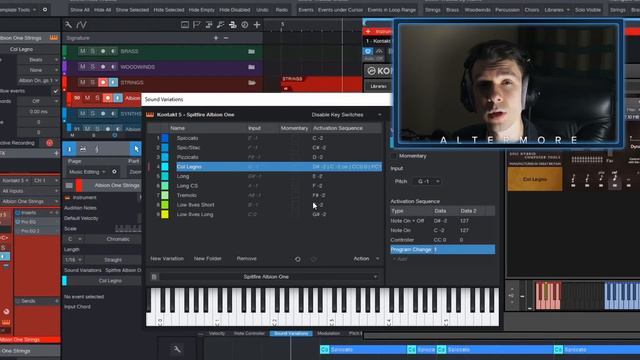Click Hide All in the top toolbar
Image resolution: width=640 pixels, height=360 pixels.
102,10
